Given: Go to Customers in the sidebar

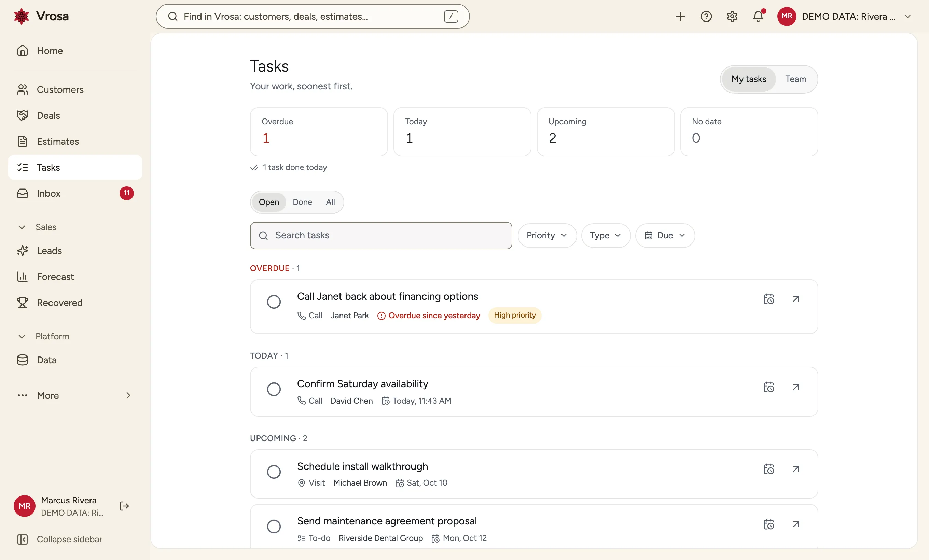Looking at the screenshot, I should point(75,90).
